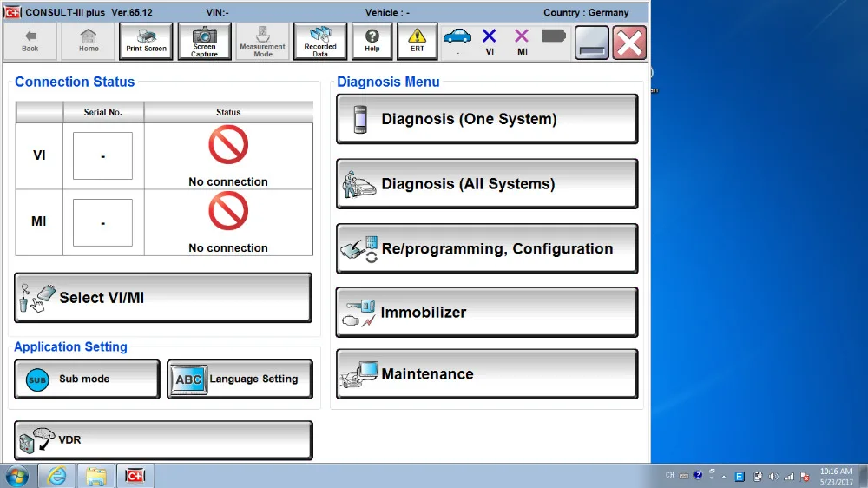
Task: Click the VI connection status indicator
Action: coord(490,42)
